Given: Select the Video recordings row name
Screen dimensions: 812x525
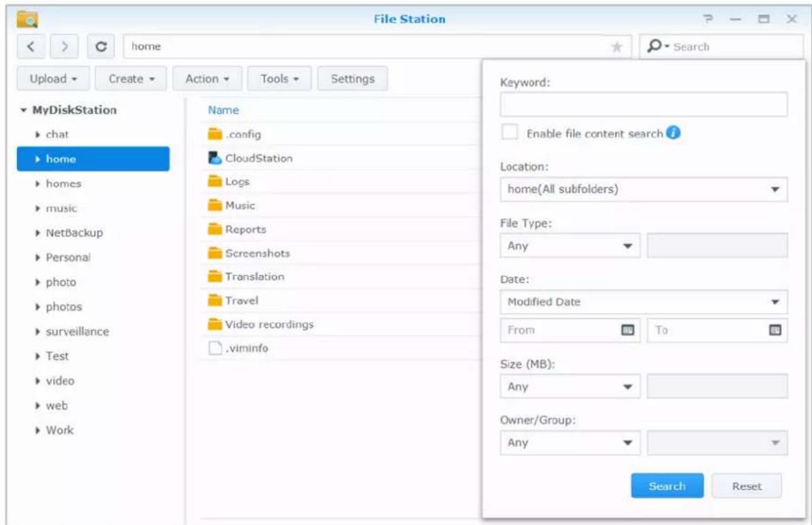Looking at the screenshot, I should 269,325.
